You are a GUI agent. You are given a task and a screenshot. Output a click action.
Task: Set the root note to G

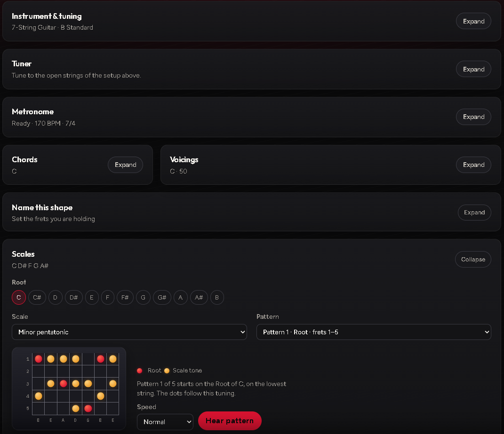coord(143,298)
